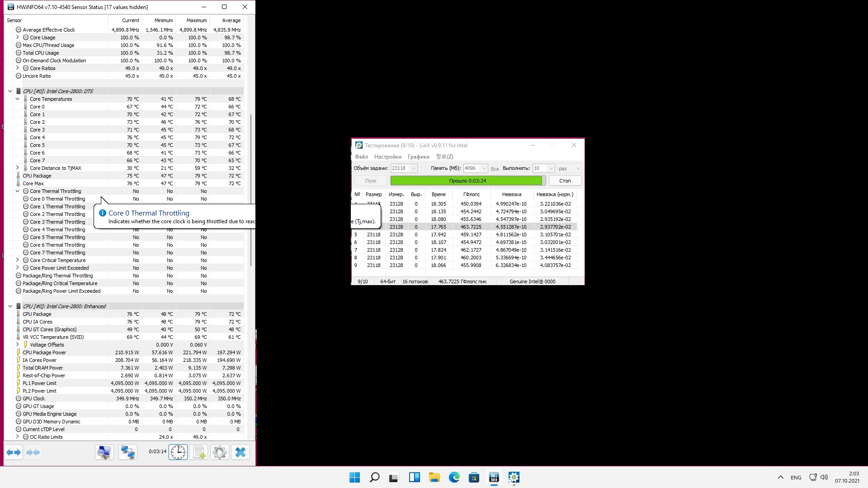Collapse the Core Temperatures tree node

17,99
